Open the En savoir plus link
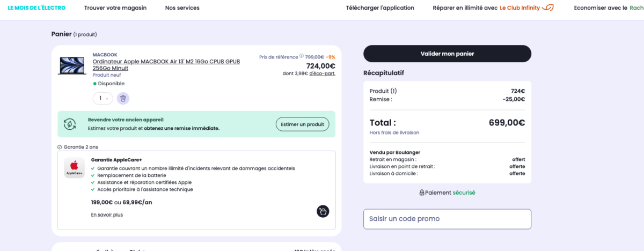This screenshot has width=644, height=251. coord(107,215)
